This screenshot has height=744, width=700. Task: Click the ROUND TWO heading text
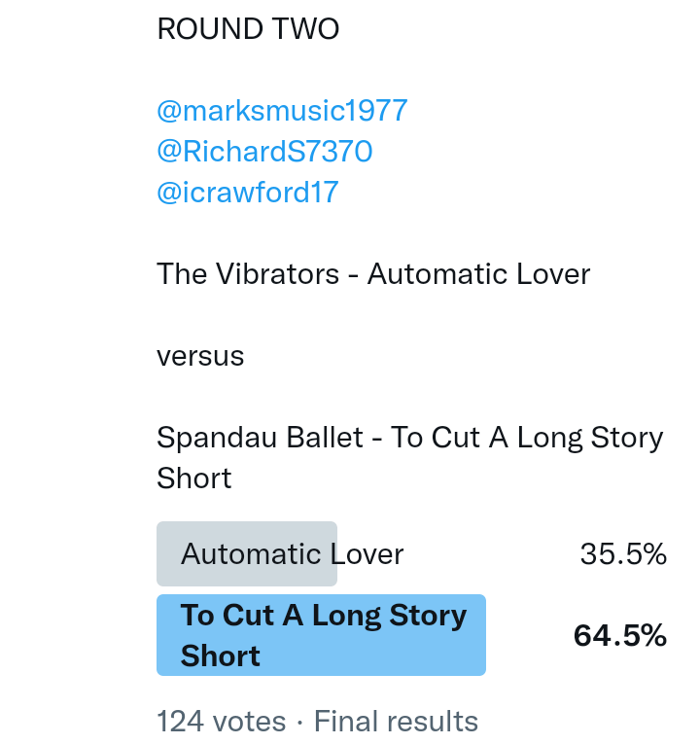tap(248, 29)
